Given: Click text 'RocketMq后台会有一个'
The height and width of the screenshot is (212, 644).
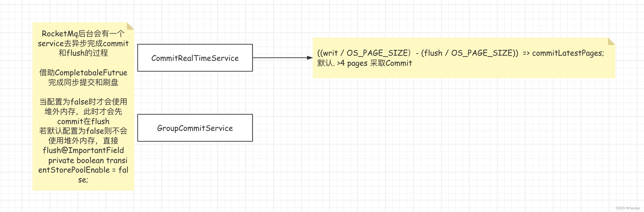Looking at the screenshot, I should [x=83, y=34].
